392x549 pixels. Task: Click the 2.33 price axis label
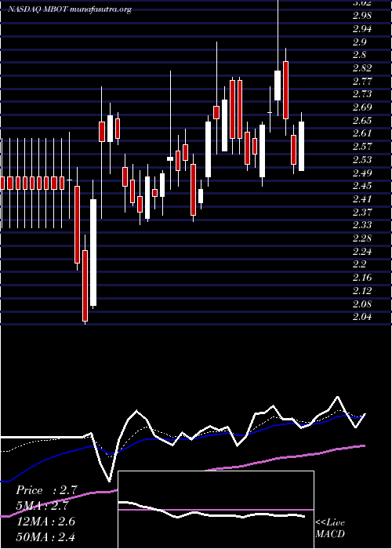click(362, 225)
